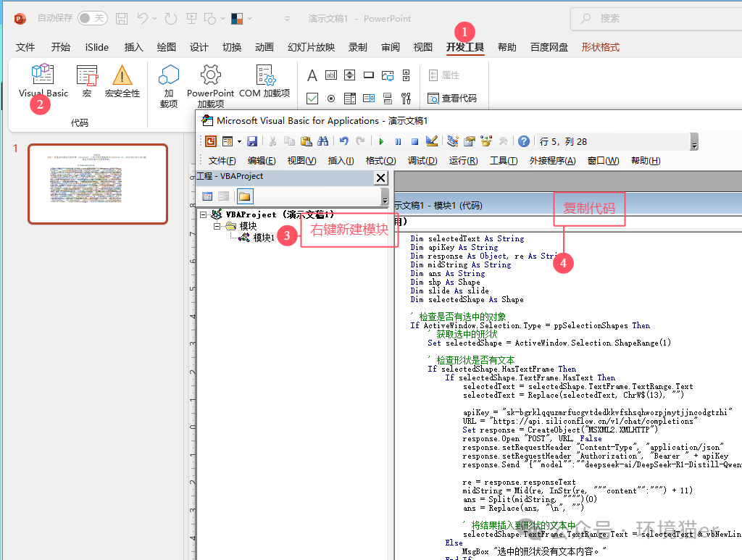Screen dimensions: 742x560
Task: Run the macro with green play button
Action: pos(381,141)
